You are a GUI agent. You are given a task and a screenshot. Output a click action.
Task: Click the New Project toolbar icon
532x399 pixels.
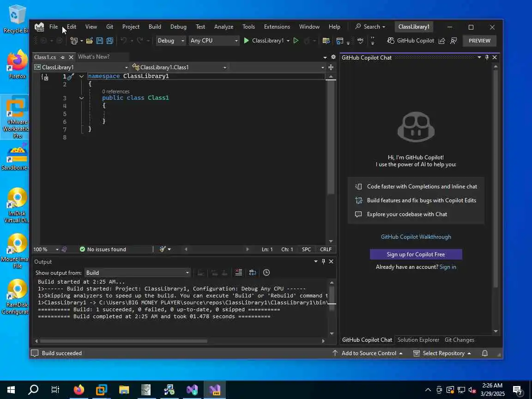click(73, 41)
